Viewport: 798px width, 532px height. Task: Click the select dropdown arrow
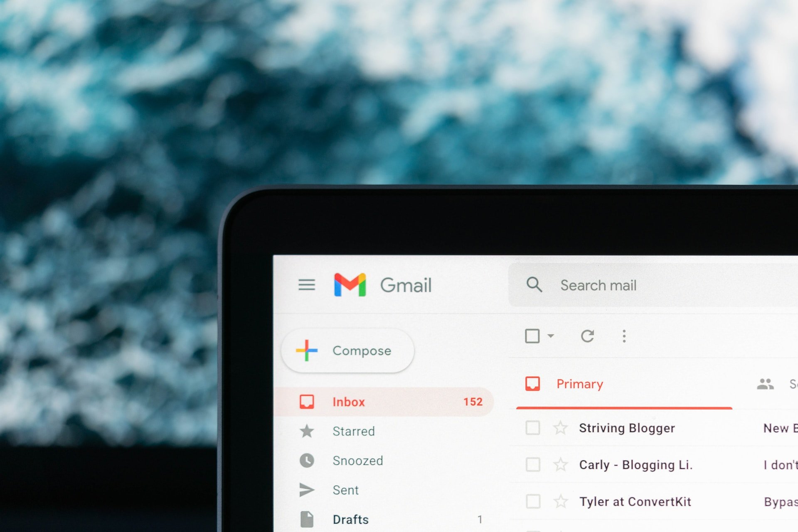(544, 336)
